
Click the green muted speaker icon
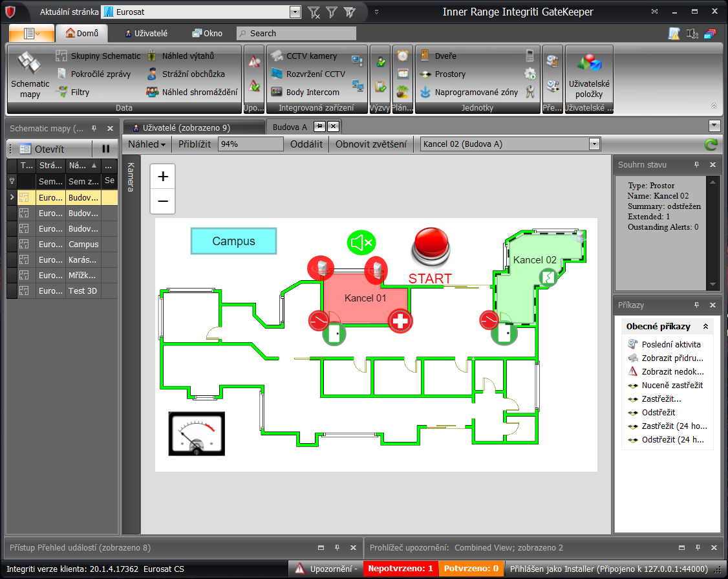tap(361, 243)
